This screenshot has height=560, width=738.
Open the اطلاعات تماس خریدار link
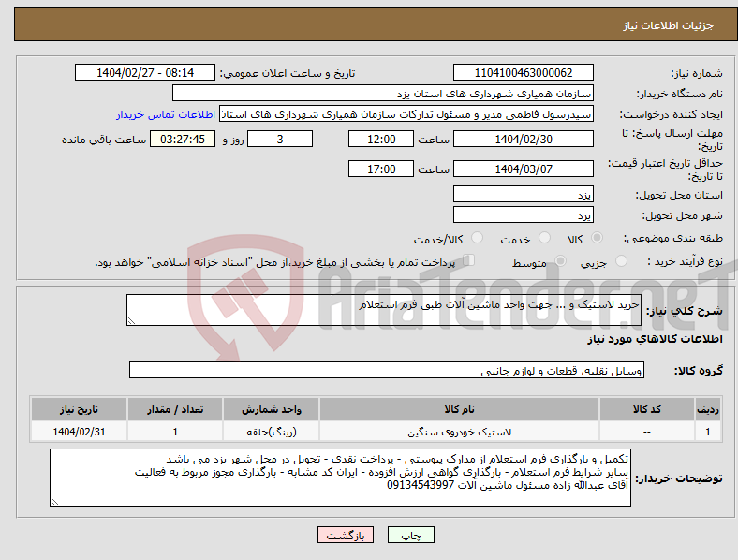coord(166,114)
